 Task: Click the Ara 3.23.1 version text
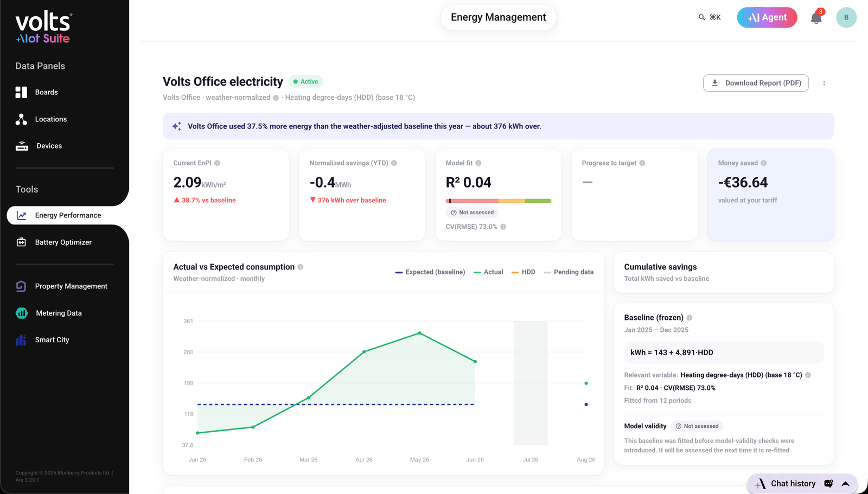point(27,480)
